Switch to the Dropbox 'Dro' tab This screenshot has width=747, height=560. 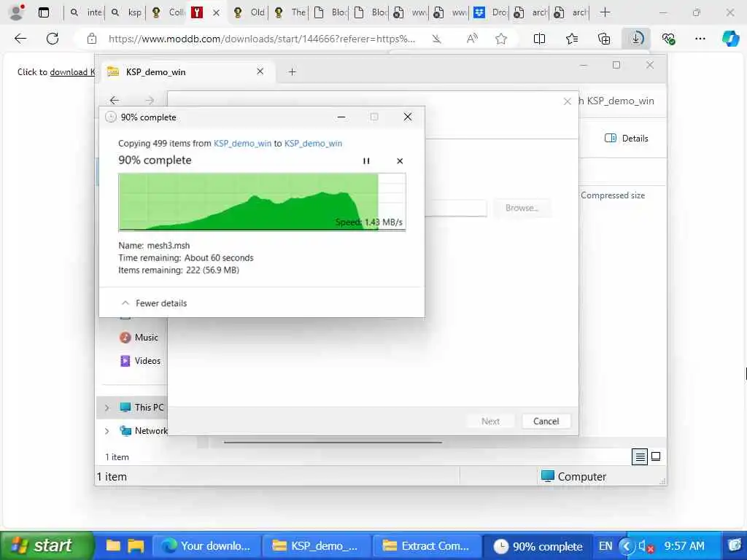[x=491, y=12]
